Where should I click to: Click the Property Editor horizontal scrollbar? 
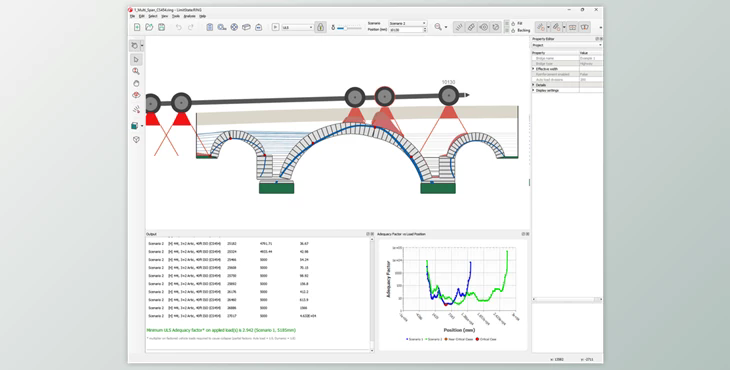pos(567,299)
